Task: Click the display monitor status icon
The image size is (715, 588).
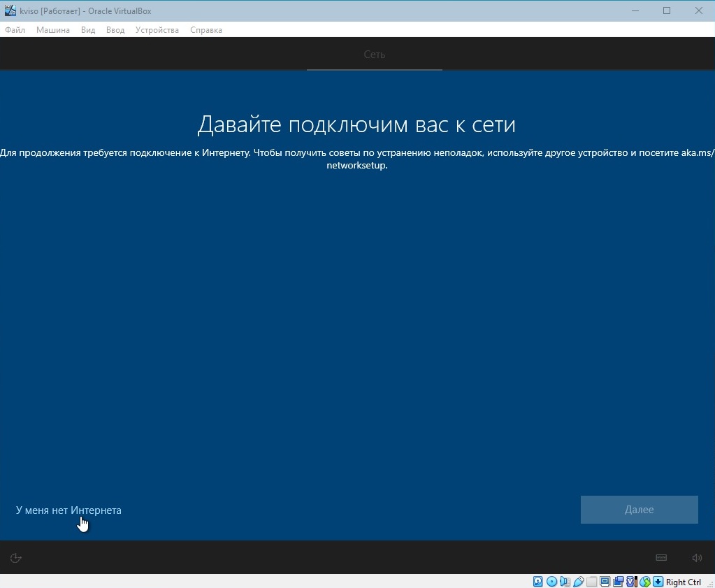Action: pyautogui.click(x=605, y=582)
